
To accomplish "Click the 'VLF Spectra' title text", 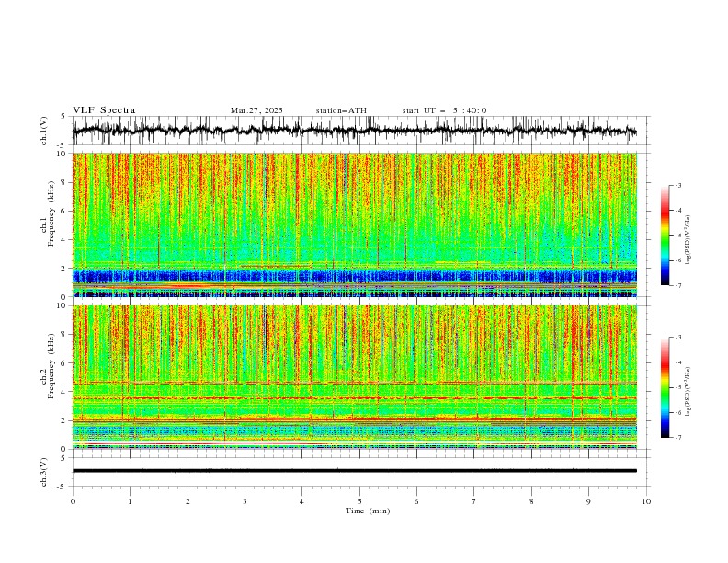I will click(x=104, y=110).
